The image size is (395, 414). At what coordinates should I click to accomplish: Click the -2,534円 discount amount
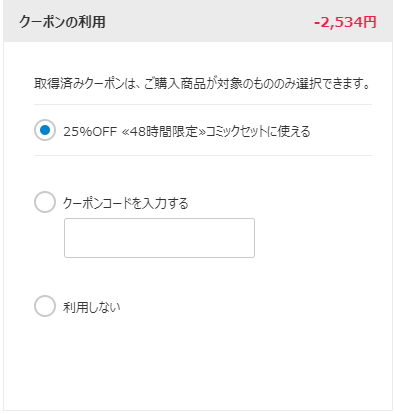(345, 22)
